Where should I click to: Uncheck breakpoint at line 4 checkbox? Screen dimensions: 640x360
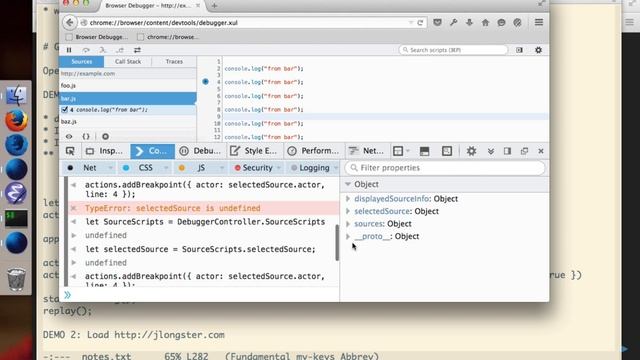[64, 109]
